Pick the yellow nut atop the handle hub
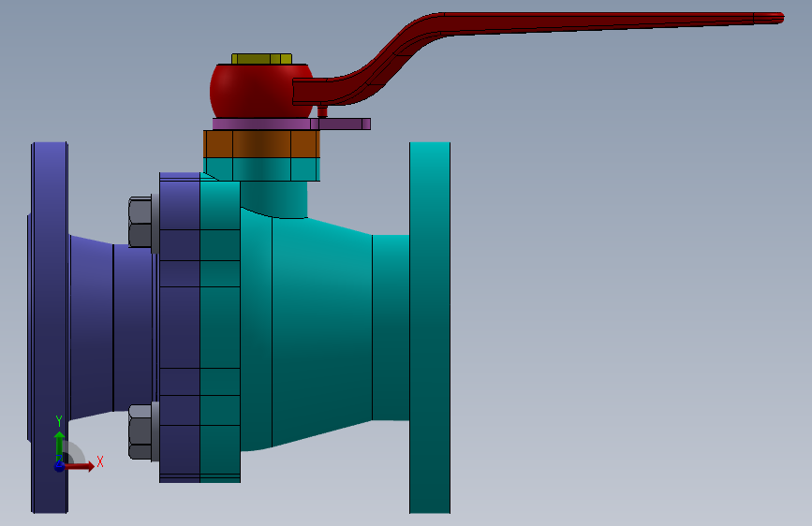 tap(261, 59)
